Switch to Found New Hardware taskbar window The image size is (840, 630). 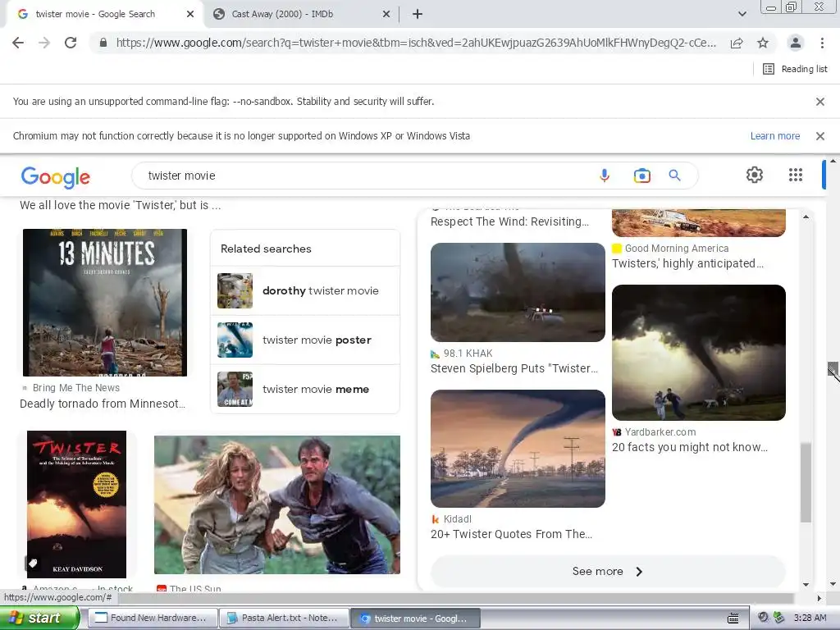[153, 619]
